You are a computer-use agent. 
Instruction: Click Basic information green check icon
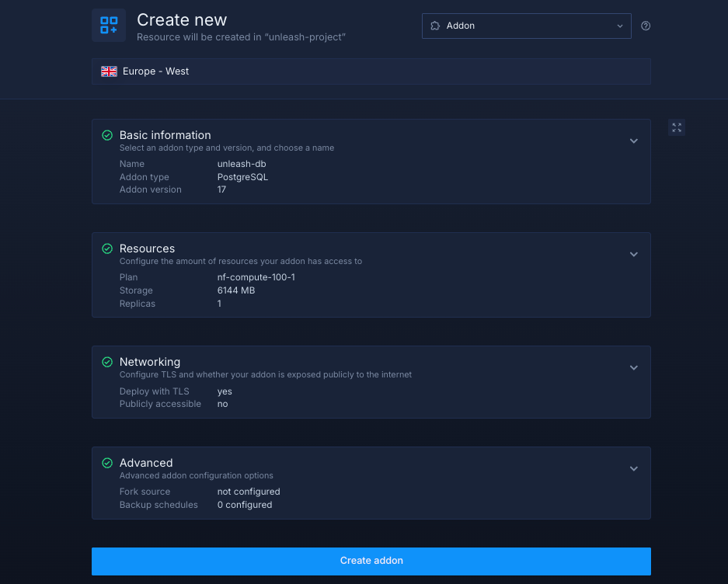pos(107,135)
